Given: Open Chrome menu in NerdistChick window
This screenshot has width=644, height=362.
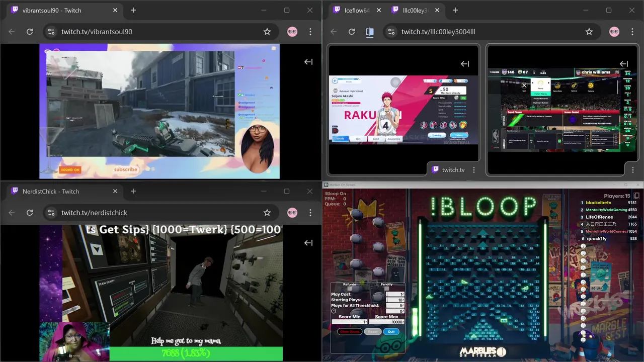Looking at the screenshot, I should pos(310,213).
